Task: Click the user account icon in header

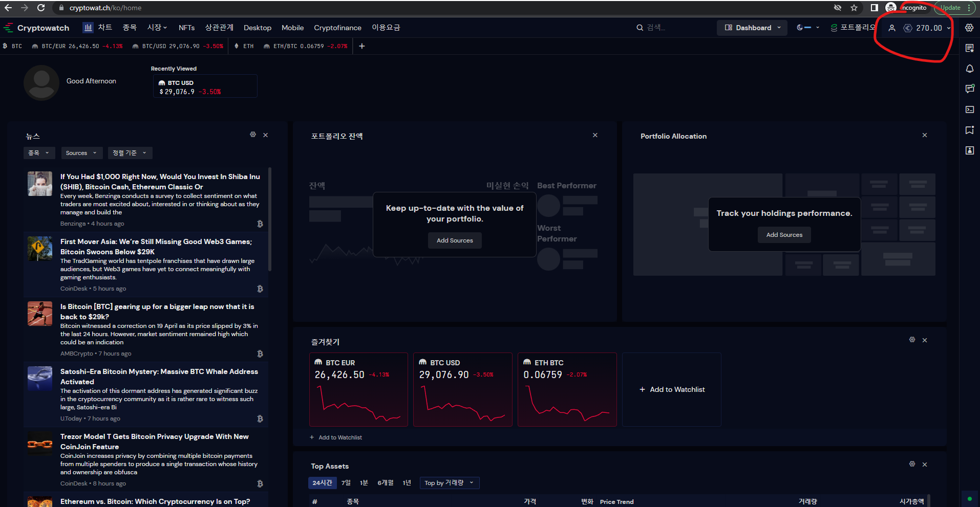Action: click(892, 28)
